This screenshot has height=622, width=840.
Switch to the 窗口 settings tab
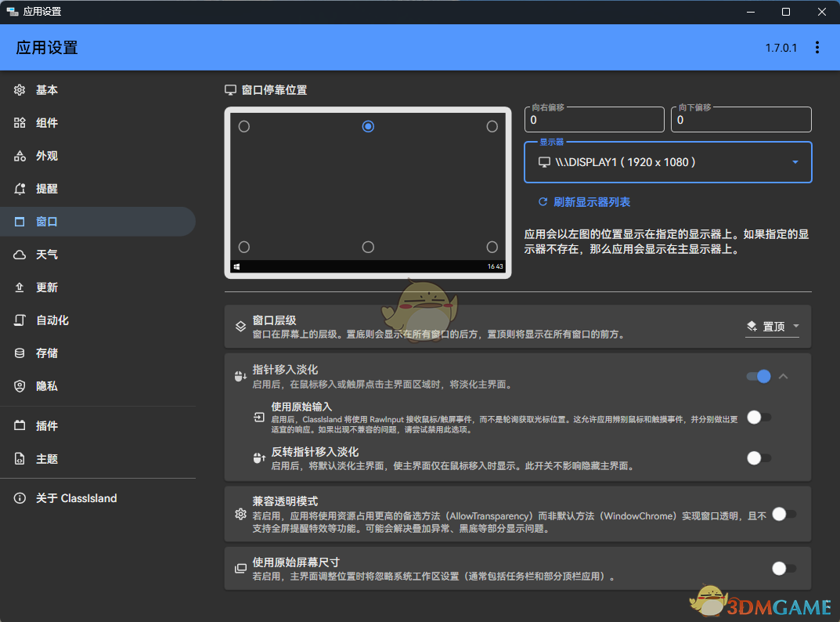point(47,222)
